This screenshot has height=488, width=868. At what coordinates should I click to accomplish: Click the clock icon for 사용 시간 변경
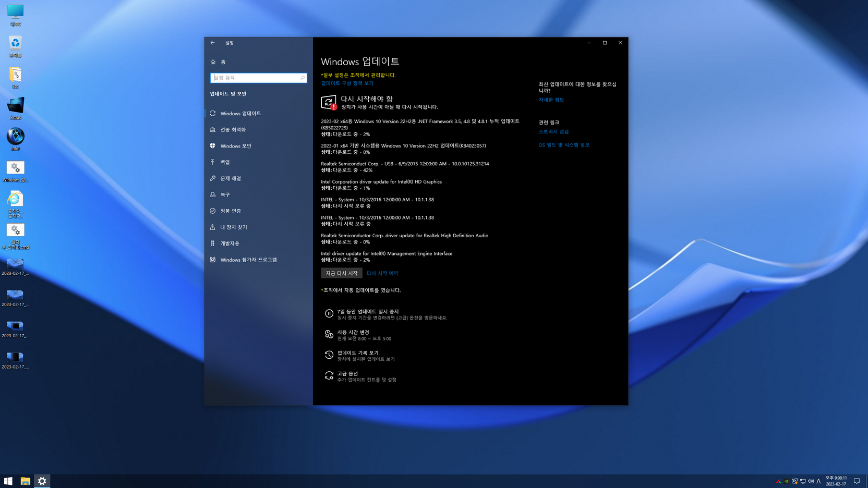329,334
